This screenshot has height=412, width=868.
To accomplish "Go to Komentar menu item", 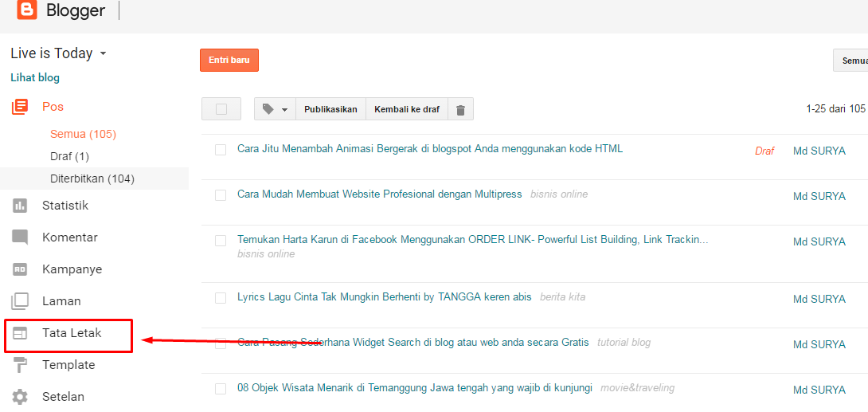I will pyautogui.click(x=70, y=237).
